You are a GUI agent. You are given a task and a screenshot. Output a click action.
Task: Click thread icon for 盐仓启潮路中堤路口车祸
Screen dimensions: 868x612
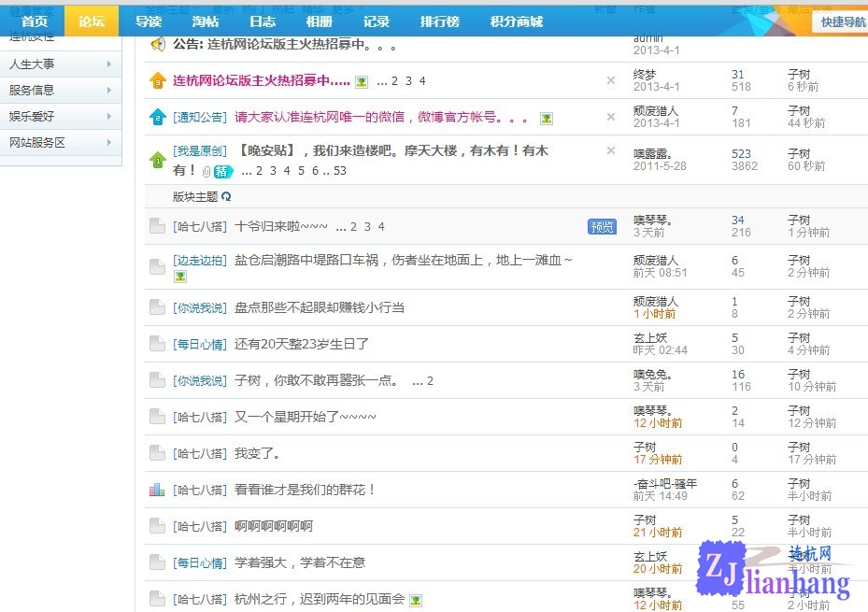pyautogui.click(x=157, y=266)
